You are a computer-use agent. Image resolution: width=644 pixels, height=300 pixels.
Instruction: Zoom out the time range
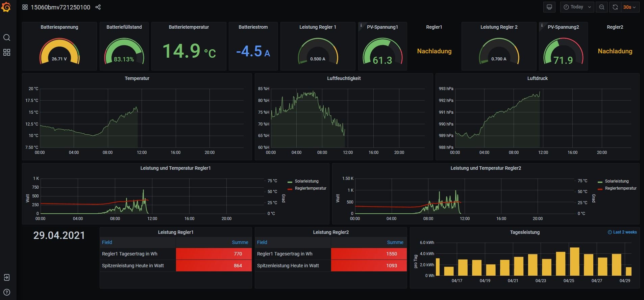(602, 7)
